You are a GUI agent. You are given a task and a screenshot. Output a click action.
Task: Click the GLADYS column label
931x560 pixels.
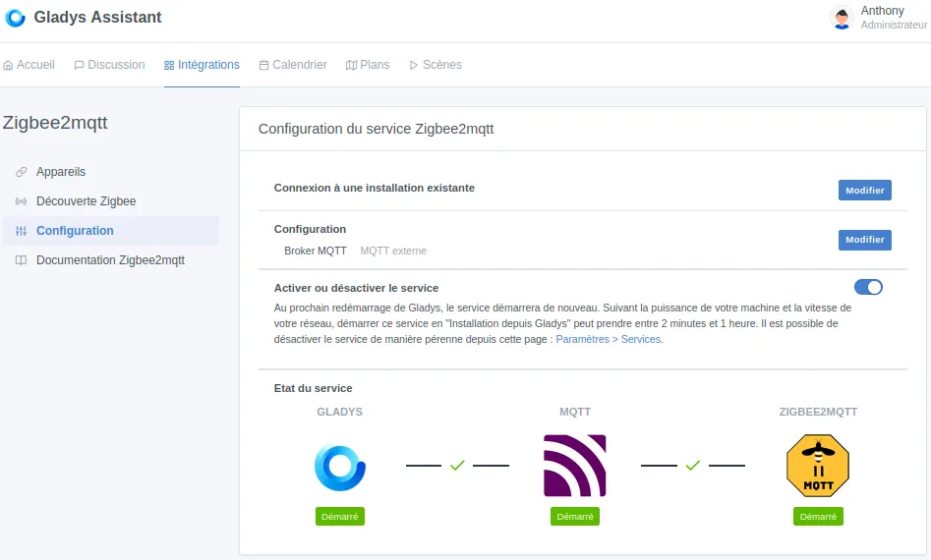[339, 412]
